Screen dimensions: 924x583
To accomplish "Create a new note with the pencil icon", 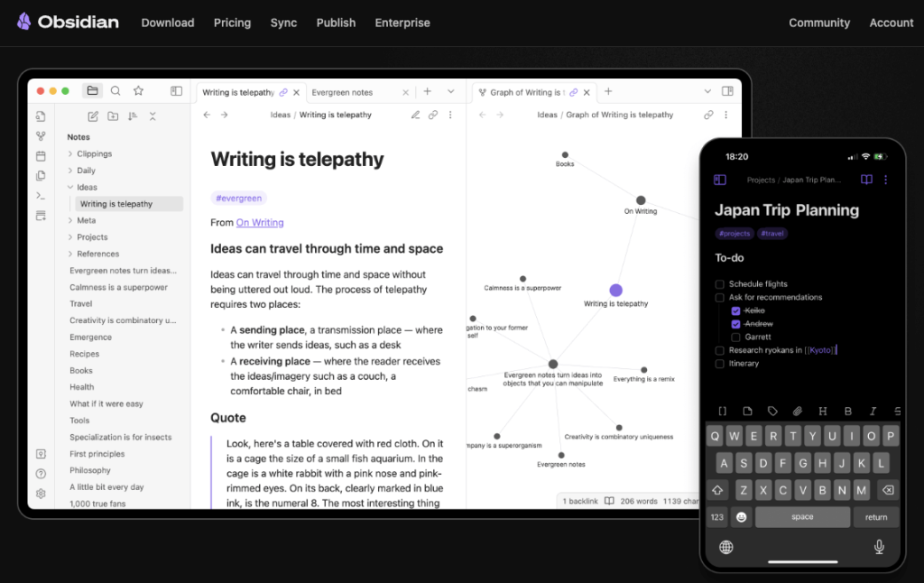I will pyautogui.click(x=92, y=116).
